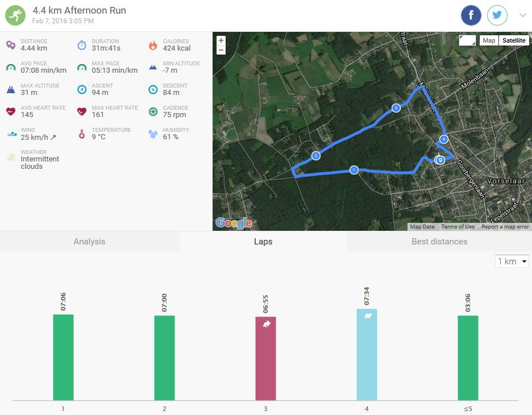Expand the chevron menu beside Twitter

(x=523, y=15)
